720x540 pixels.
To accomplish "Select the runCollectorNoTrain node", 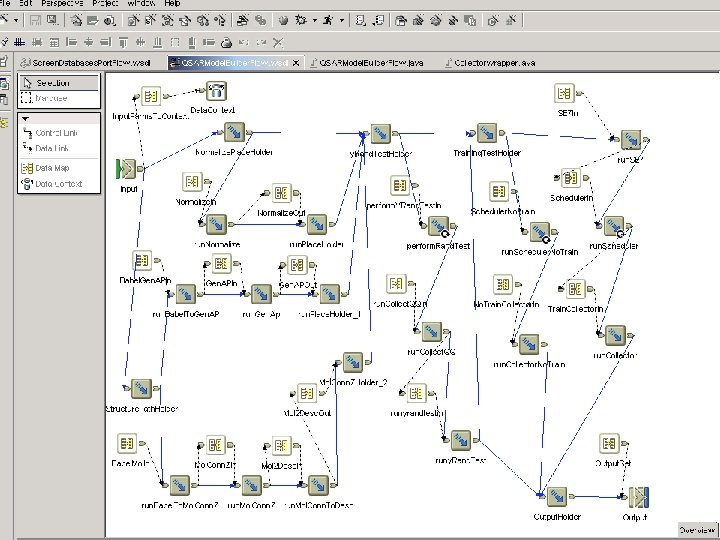I will (529, 344).
